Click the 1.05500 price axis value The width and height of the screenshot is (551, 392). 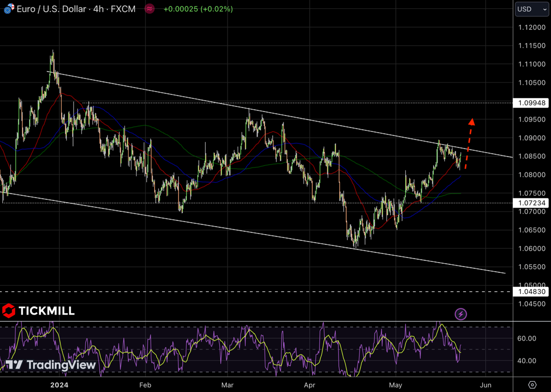(x=532, y=267)
